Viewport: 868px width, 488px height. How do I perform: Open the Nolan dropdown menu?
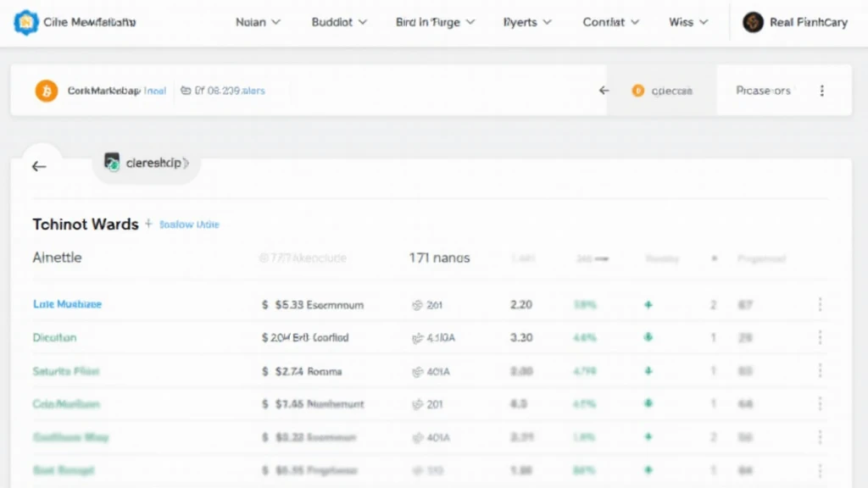pos(258,22)
